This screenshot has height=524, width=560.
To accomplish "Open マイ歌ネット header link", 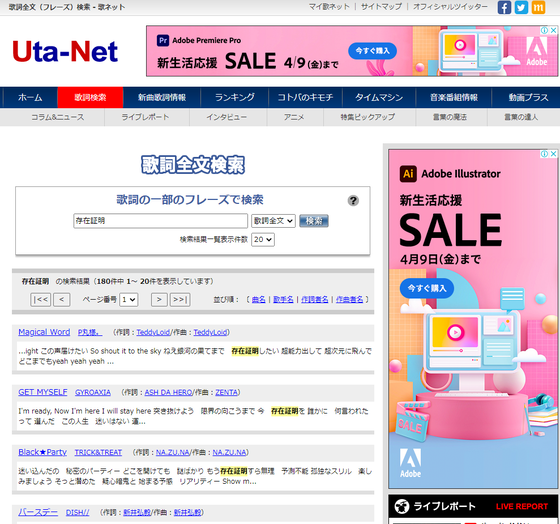I will tap(329, 6).
